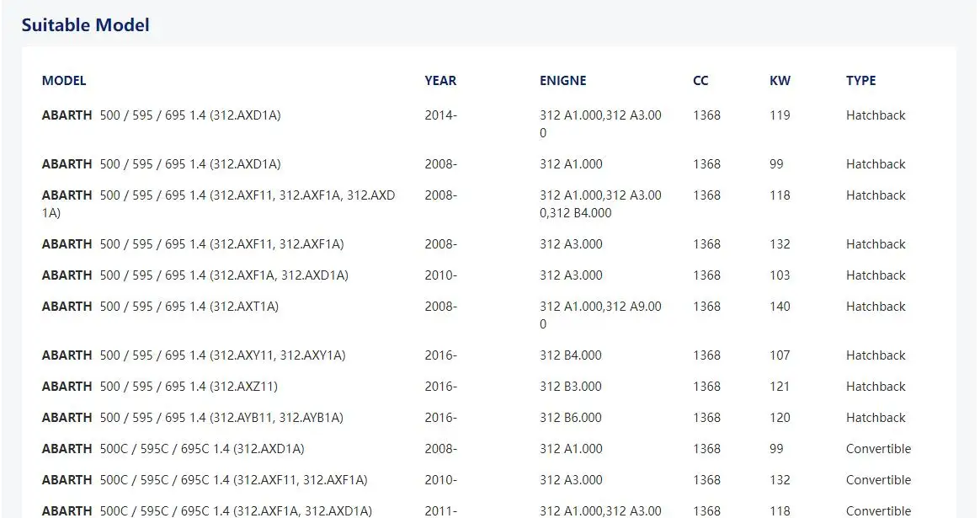Screen dimensions: 980x518
Task: Click year "2010-" in the 103 KW row
Action: (x=440, y=275)
